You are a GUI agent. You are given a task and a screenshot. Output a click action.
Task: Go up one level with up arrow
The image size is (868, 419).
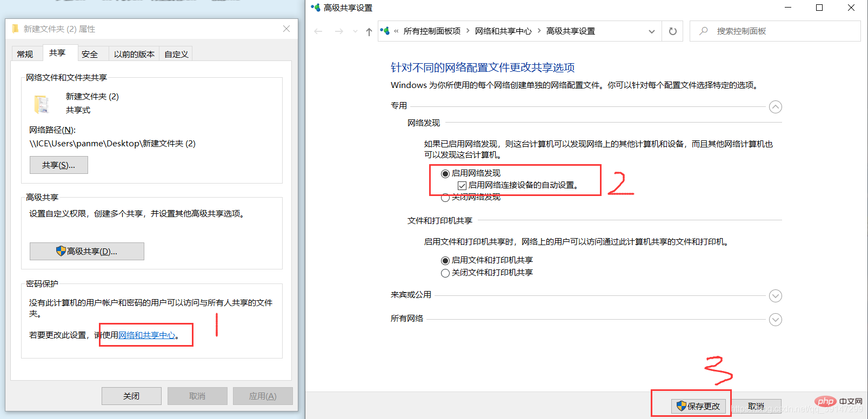369,31
